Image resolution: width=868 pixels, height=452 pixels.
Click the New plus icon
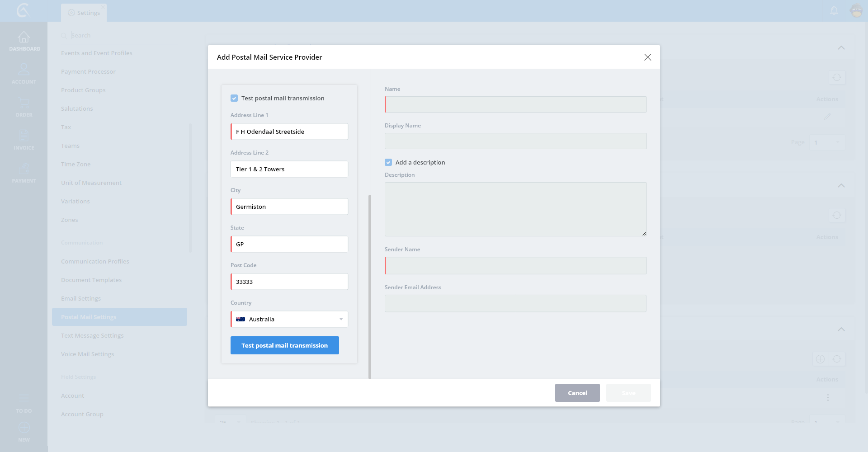pyautogui.click(x=24, y=428)
